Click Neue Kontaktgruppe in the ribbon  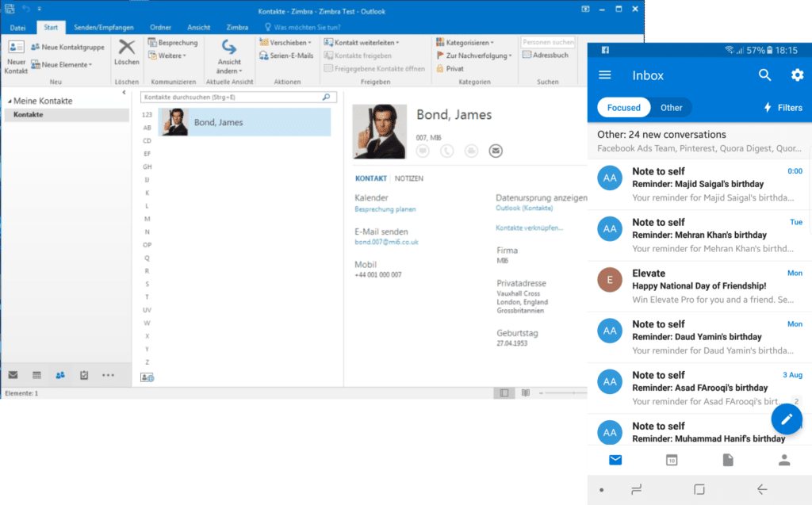click(x=67, y=47)
